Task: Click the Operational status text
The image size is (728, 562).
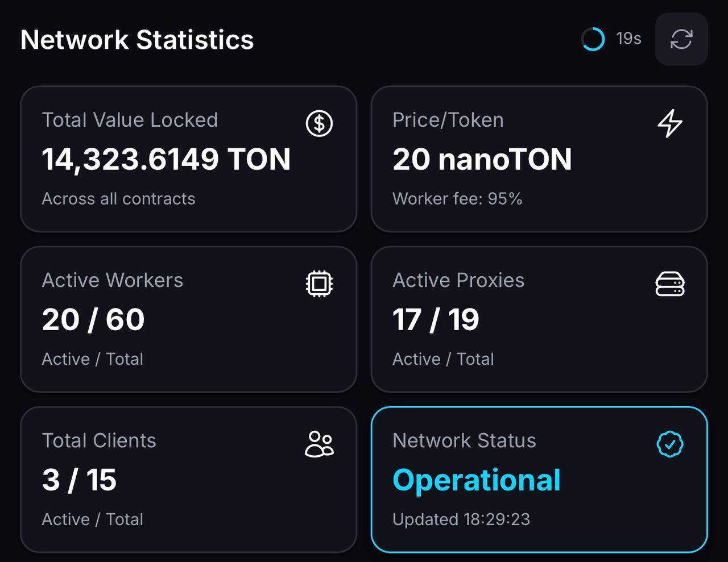Action: 477,480
